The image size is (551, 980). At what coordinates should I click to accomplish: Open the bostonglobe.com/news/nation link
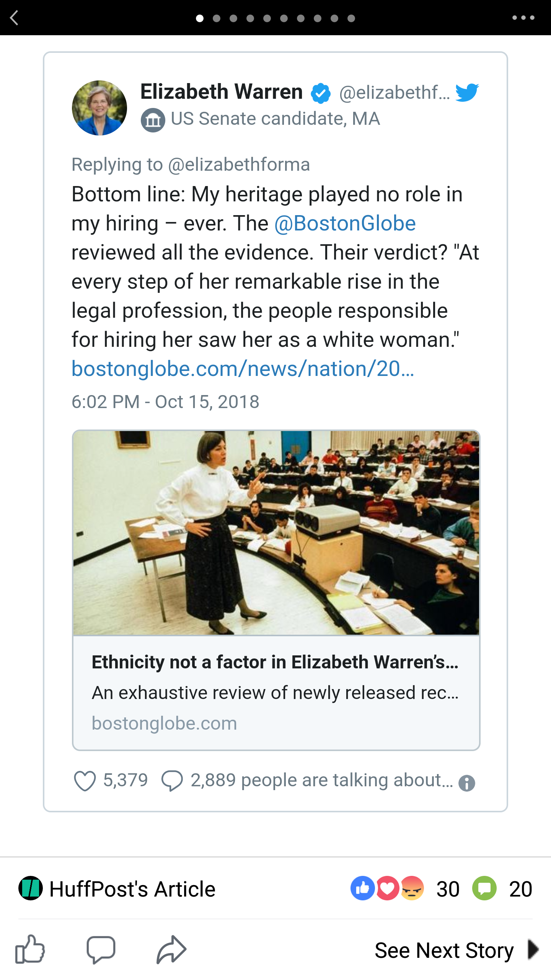tap(243, 369)
